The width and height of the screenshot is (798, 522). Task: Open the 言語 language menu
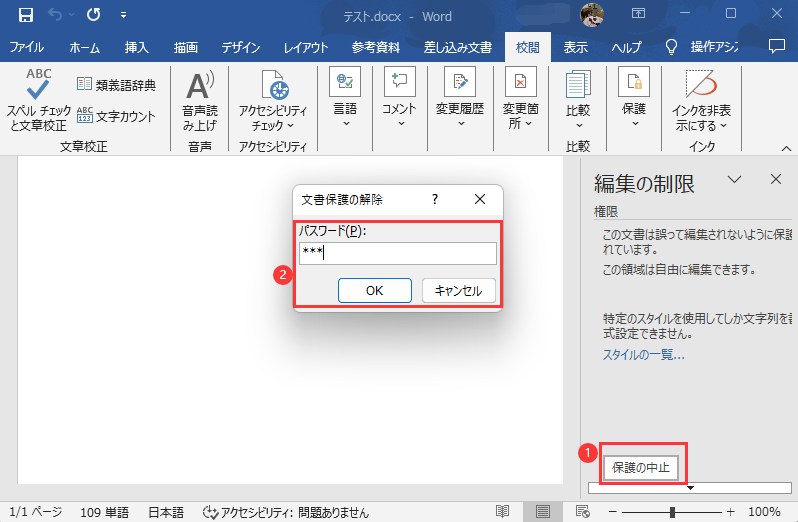pyautogui.click(x=345, y=97)
